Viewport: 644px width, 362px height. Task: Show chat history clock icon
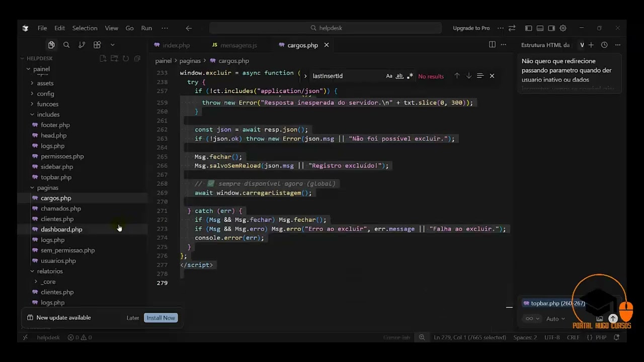604,45
